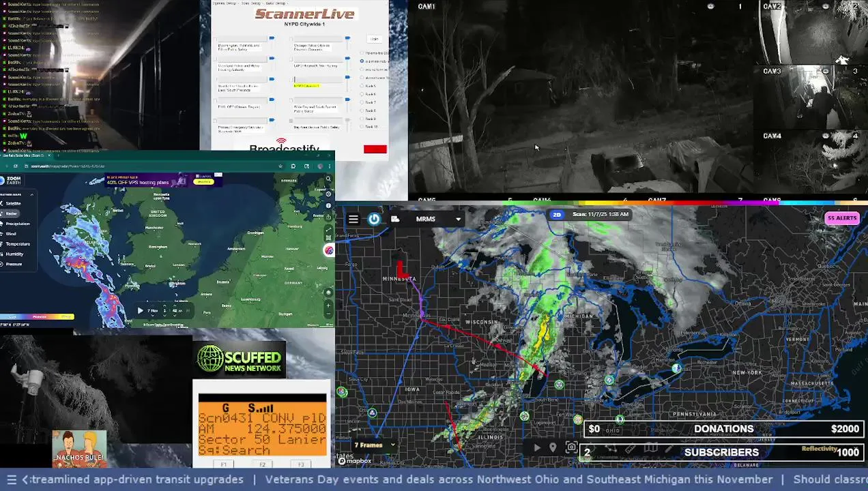Click the location pin icon on radar toolbar
Image resolution: width=868 pixels, height=491 pixels.
coord(553,447)
